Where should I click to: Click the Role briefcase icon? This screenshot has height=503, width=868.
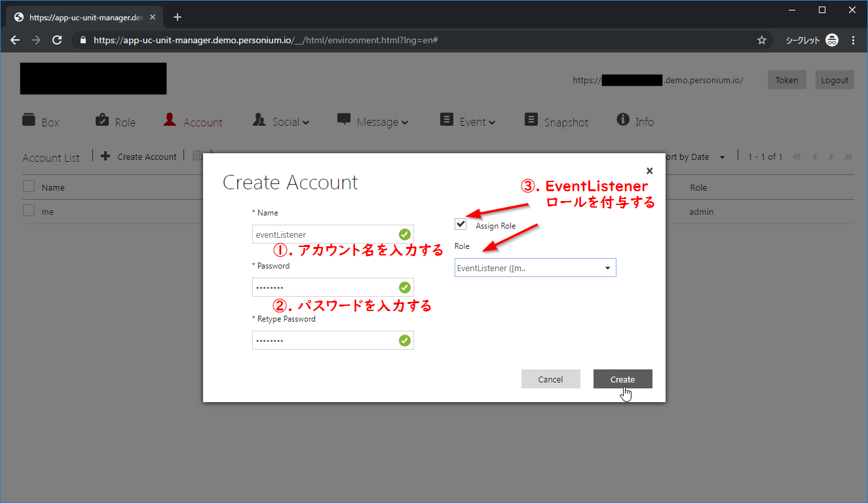[102, 119]
